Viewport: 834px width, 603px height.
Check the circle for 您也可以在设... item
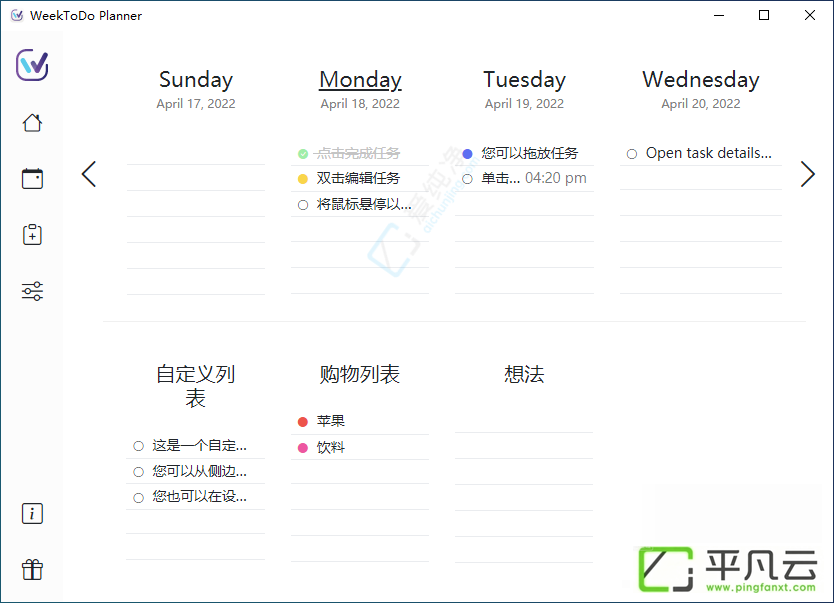coord(139,498)
